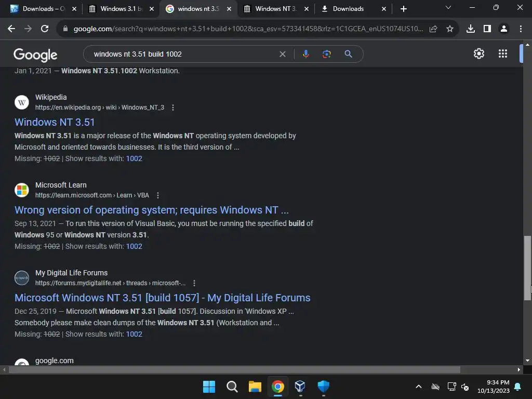532x399 pixels.
Task: Bookmark this page with the star icon
Action: pos(450,29)
